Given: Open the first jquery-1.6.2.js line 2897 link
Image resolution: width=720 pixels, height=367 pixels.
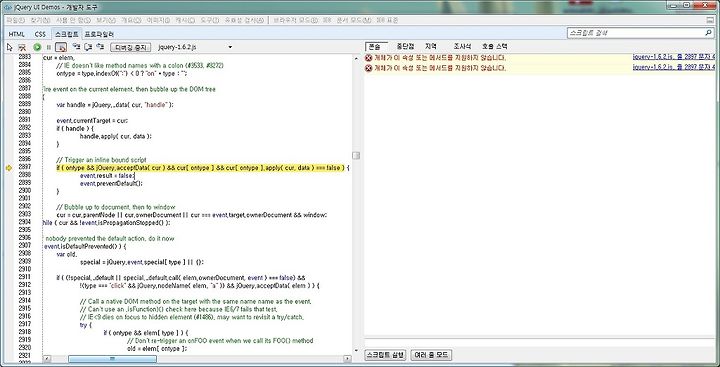Looking at the screenshot, I should coord(674,57).
